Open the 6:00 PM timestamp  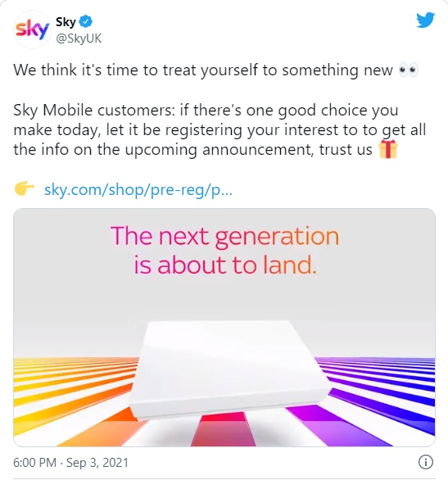(x=34, y=462)
